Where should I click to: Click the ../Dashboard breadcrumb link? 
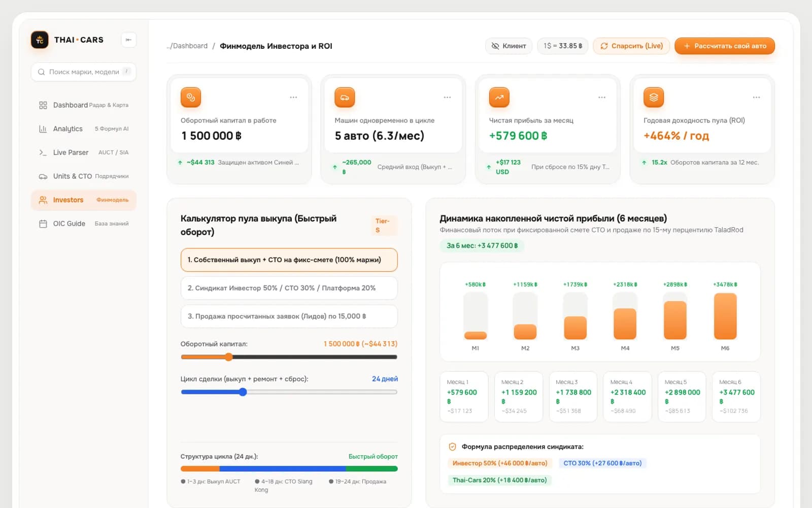[187, 46]
